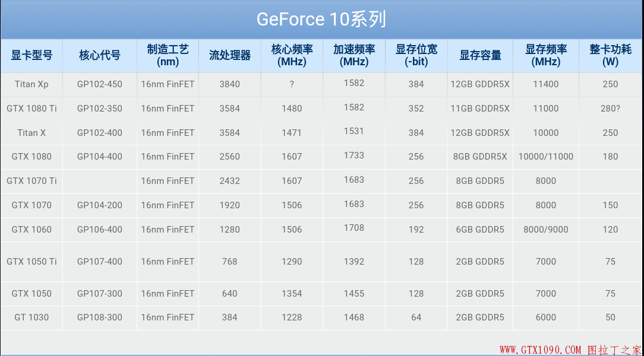The width and height of the screenshot is (644, 356).
Task: Select the GTX 1050 Ti row label
Action: coord(31,262)
